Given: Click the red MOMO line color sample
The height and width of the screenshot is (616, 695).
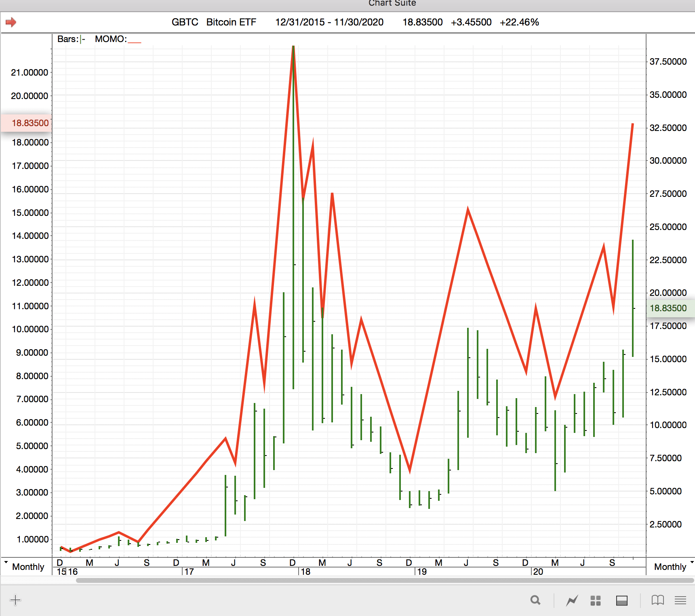Looking at the screenshot, I should pos(135,41).
